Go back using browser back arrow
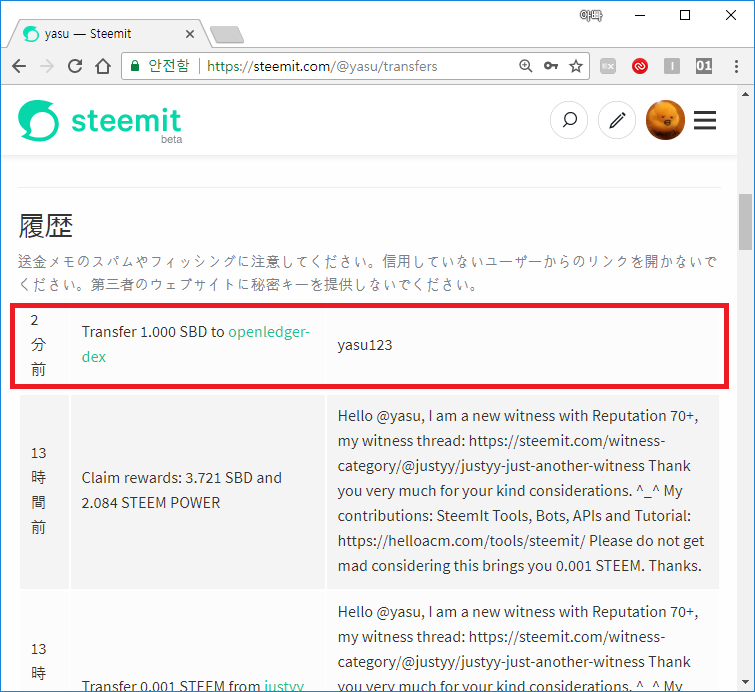 19,66
